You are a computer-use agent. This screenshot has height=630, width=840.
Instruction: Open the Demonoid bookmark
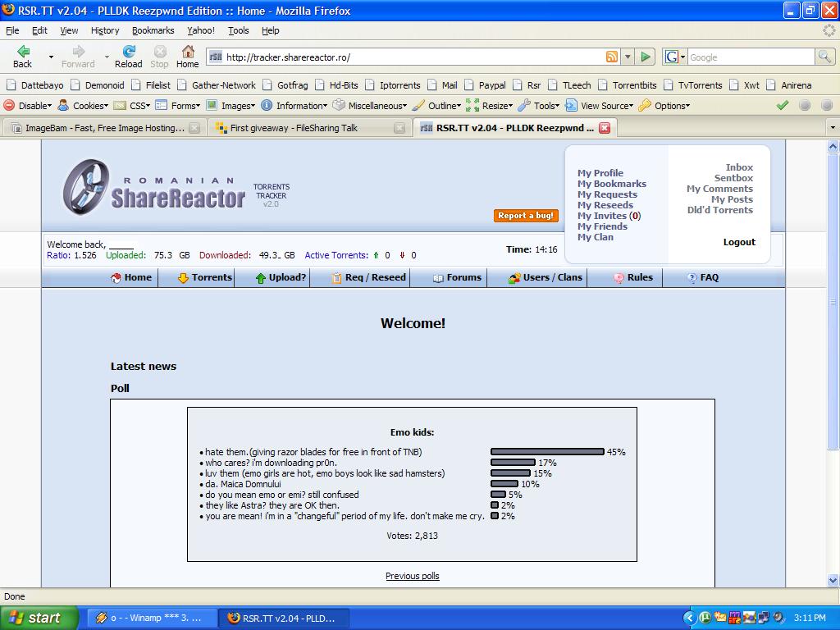click(98, 85)
